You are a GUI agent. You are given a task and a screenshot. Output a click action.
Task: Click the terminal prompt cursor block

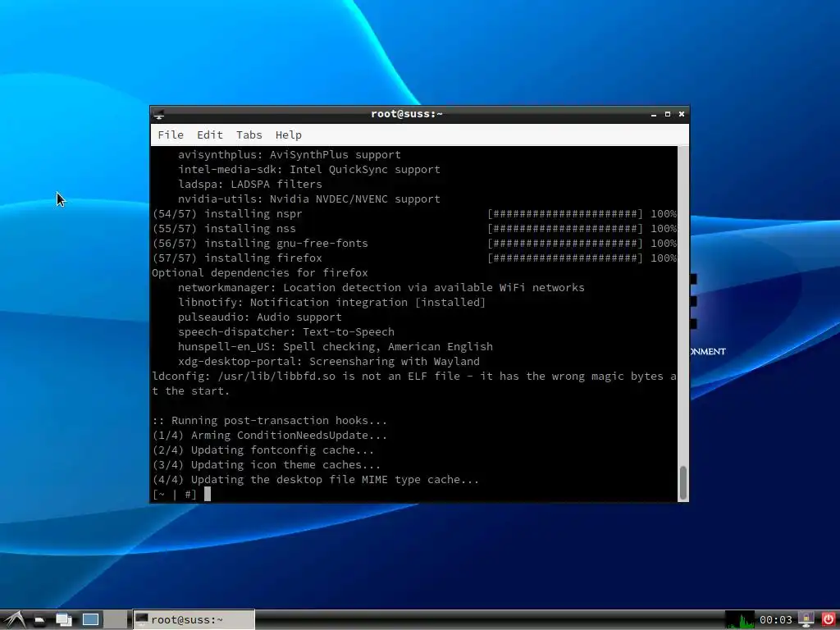(208, 494)
